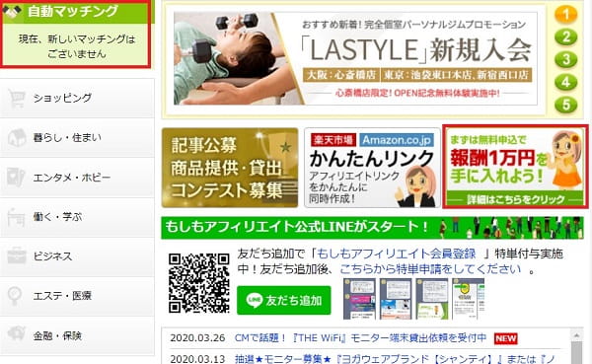592x364 pixels.
Task: Open the THE WiFi モニター news link
Action: (x=360, y=338)
